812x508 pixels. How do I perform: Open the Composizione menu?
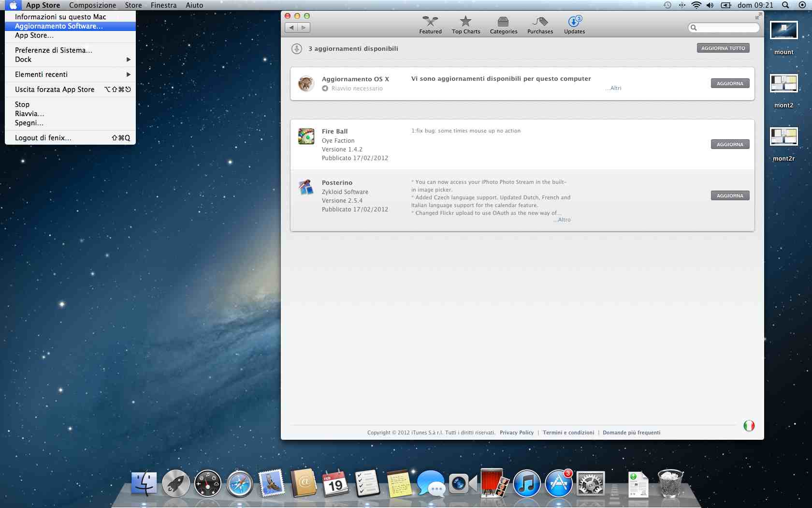92,5
